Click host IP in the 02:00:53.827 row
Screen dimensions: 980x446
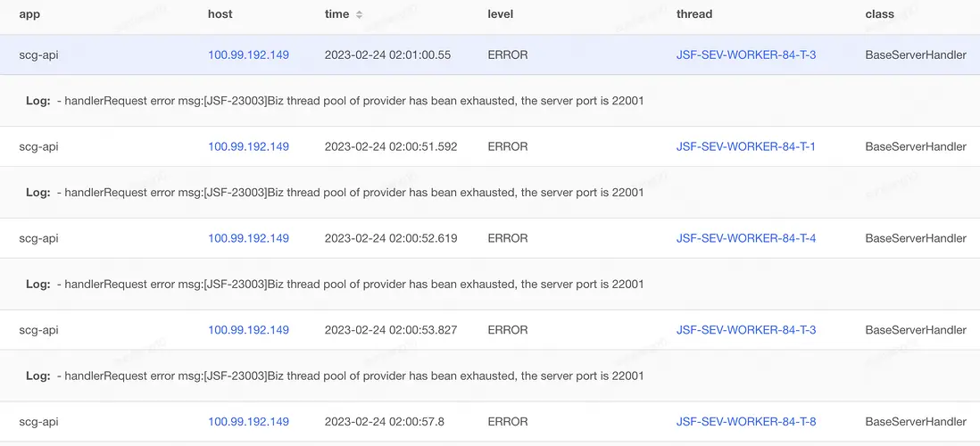click(x=248, y=330)
